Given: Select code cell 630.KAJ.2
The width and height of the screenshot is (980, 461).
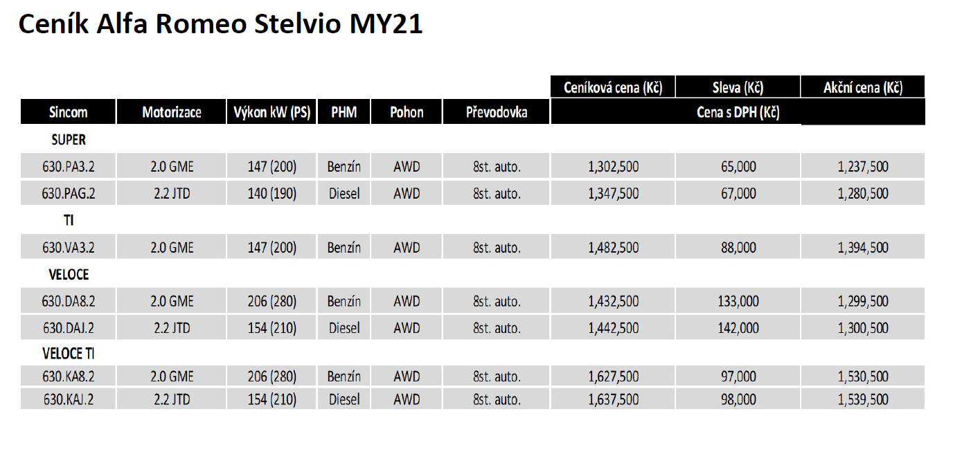Looking at the screenshot, I should click(x=69, y=400).
